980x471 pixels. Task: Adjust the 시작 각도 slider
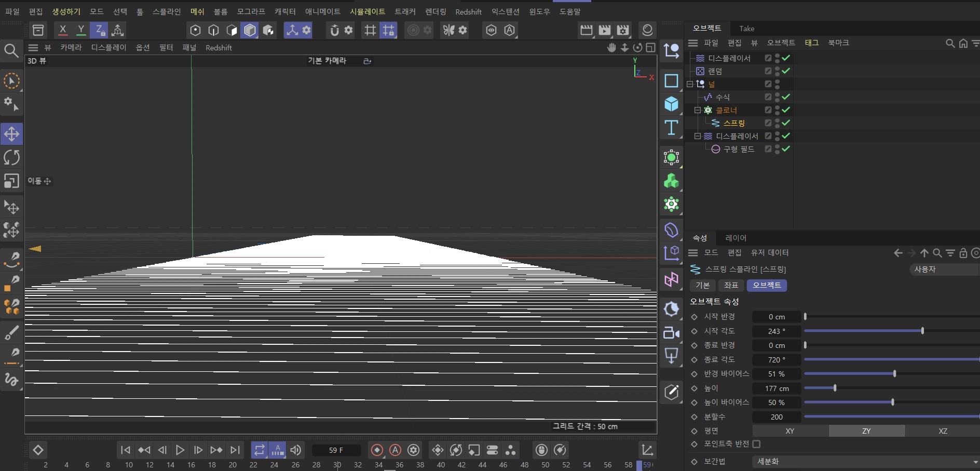892,331
